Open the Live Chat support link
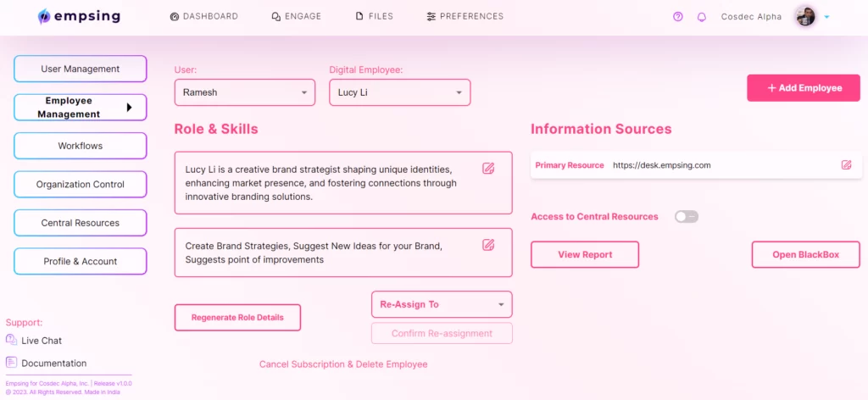The height and width of the screenshot is (400, 868). click(42, 341)
